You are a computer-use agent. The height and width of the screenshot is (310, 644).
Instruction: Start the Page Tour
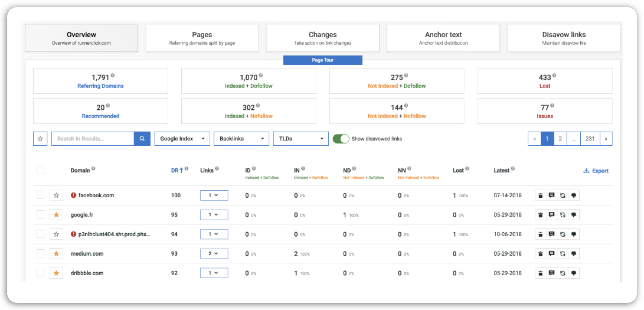tap(322, 60)
